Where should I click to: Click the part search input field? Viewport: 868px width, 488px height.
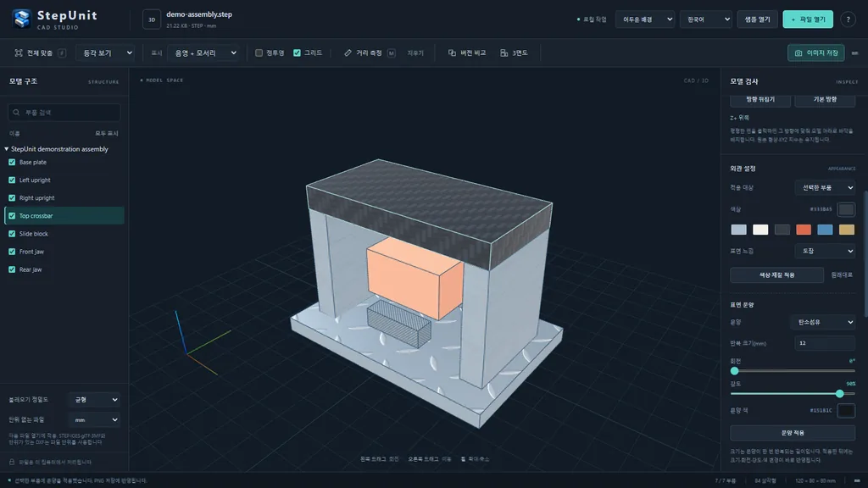click(x=64, y=113)
